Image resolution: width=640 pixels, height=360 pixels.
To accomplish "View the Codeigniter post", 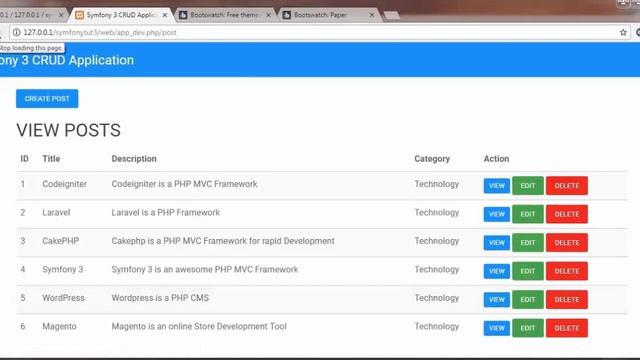I will (497, 186).
